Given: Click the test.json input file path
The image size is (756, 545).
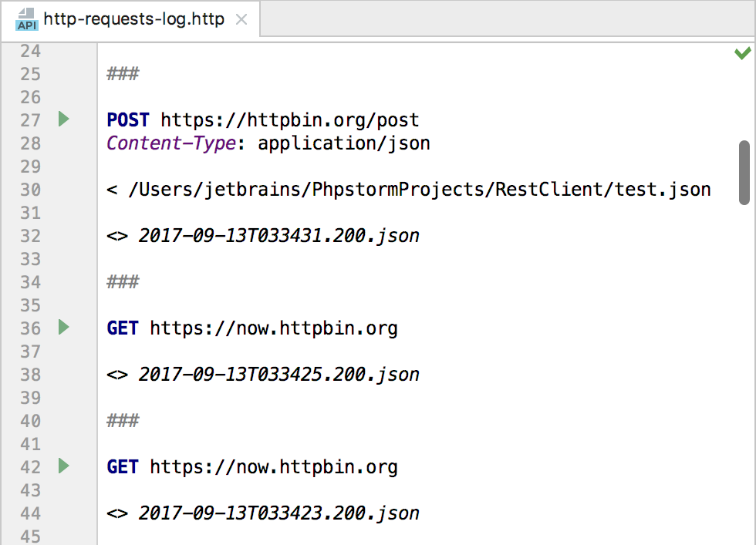Looking at the screenshot, I should [x=420, y=190].
